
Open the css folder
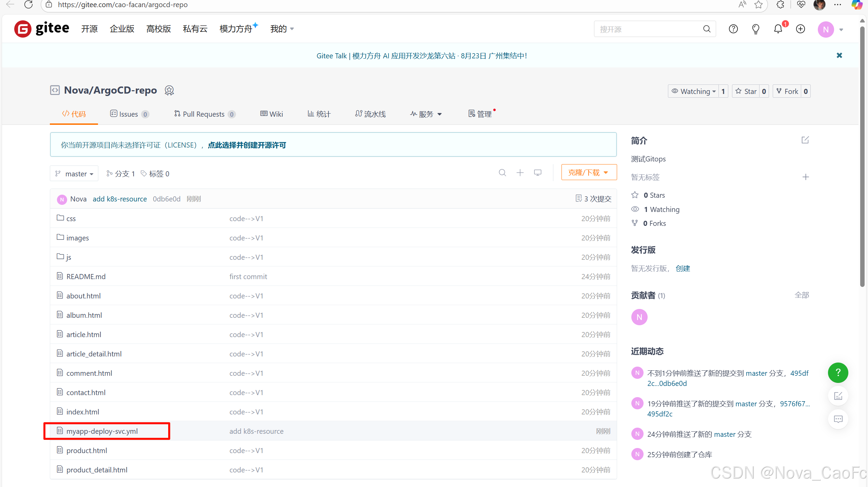tap(71, 218)
